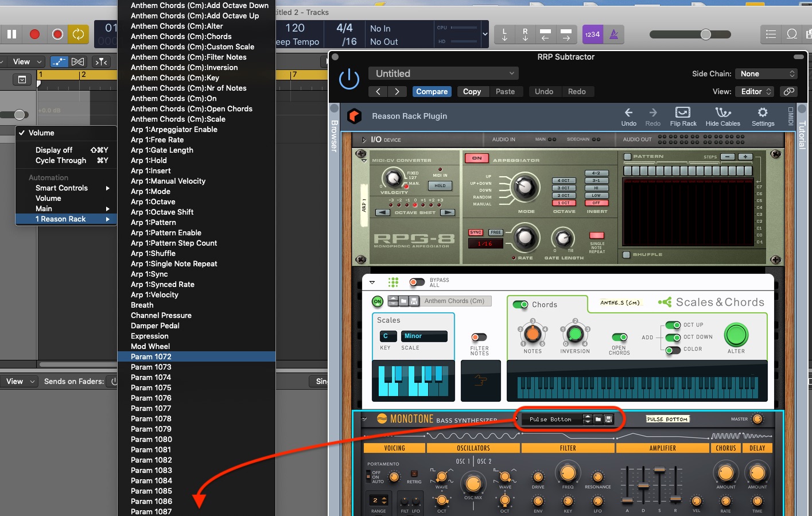Move locators backward by cycle length
This screenshot has height=516, width=812.
click(546, 34)
